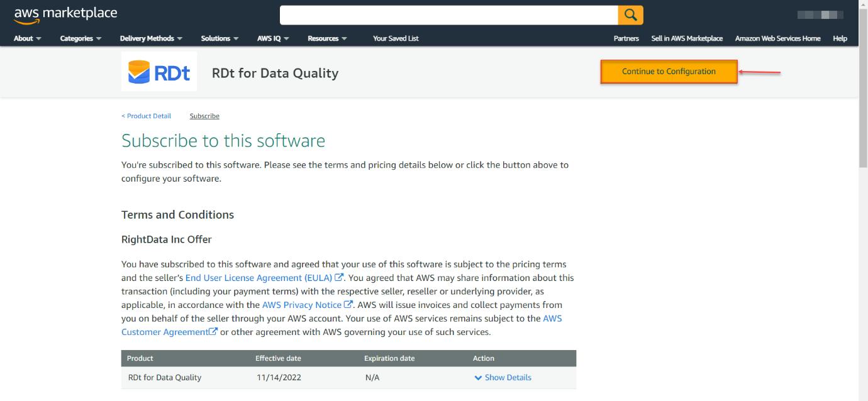Click the Expiration date column header
Image resolution: width=868 pixels, height=401 pixels.
click(x=389, y=358)
